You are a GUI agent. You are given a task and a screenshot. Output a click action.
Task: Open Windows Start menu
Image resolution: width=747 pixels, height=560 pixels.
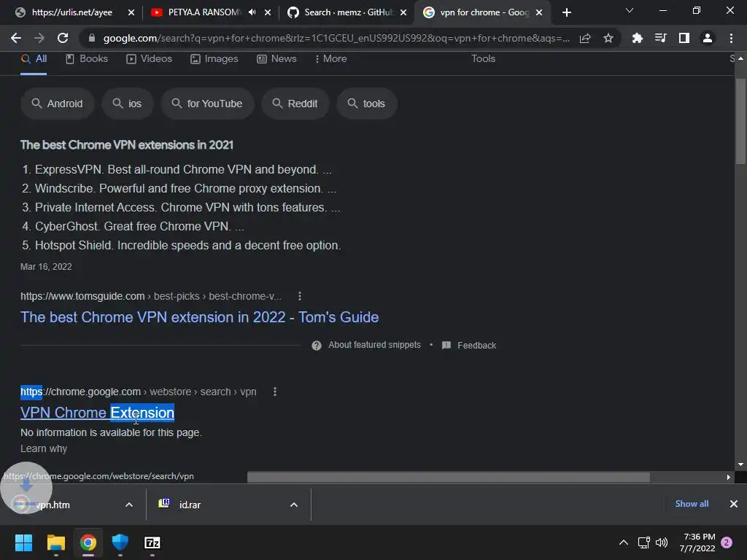[x=23, y=542]
